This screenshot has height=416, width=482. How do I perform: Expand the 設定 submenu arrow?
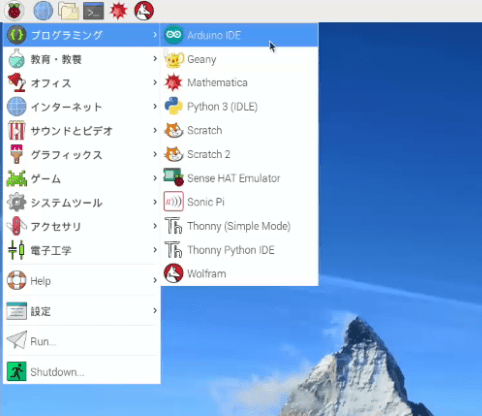(x=155, y=311)
